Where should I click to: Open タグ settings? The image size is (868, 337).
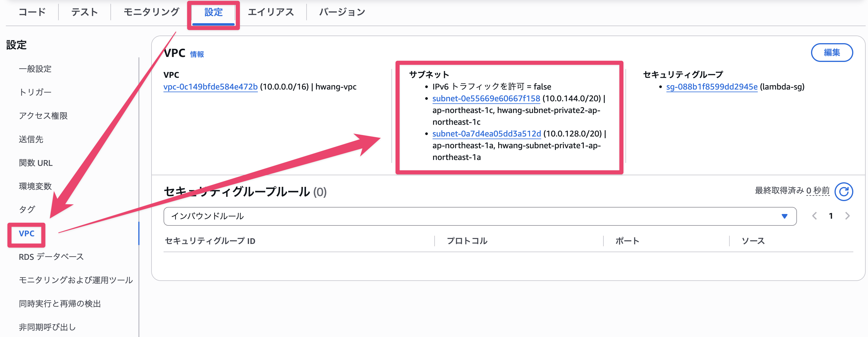pyautogui.click(x=27, y=210)
